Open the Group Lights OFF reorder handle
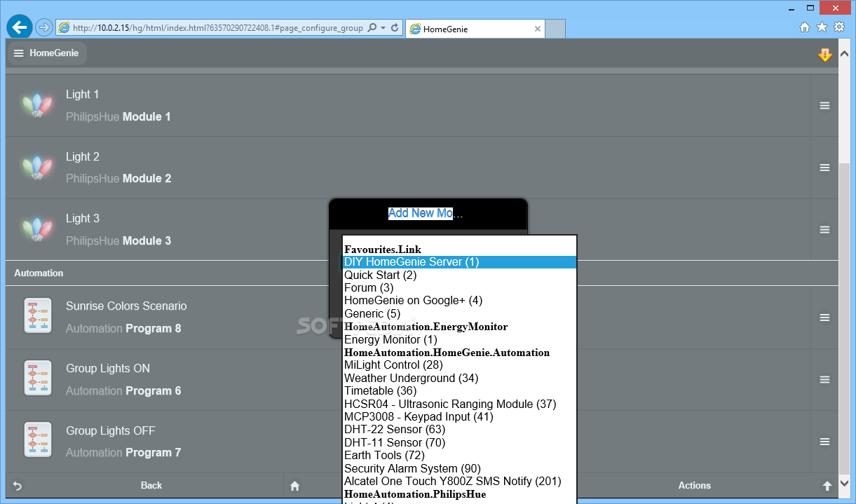This screenshot has height=504, width=856. 824,441
